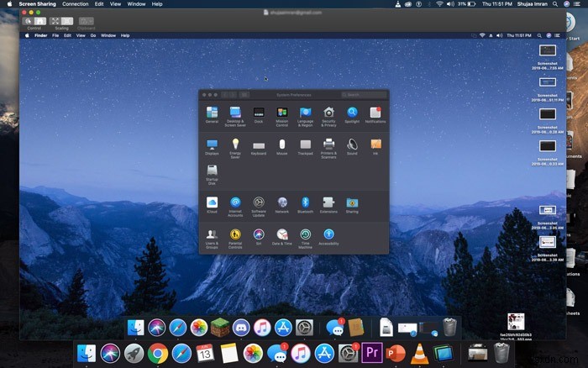This screenshot has height=368, width=588.
Task: Open the General preference pane
Action: click(212, 115)
